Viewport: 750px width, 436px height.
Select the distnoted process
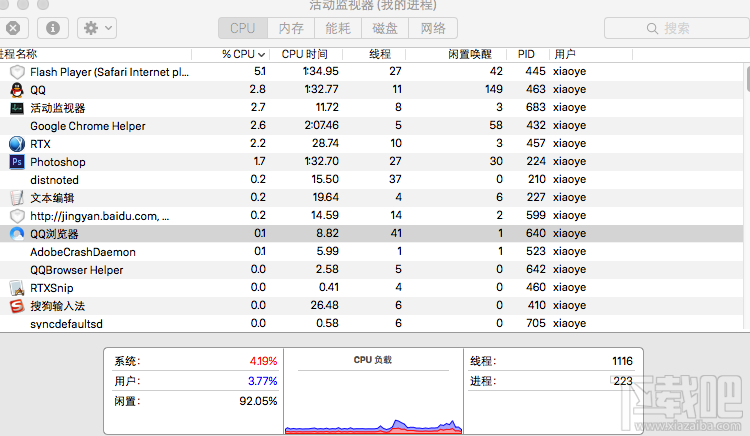[54, 180]
